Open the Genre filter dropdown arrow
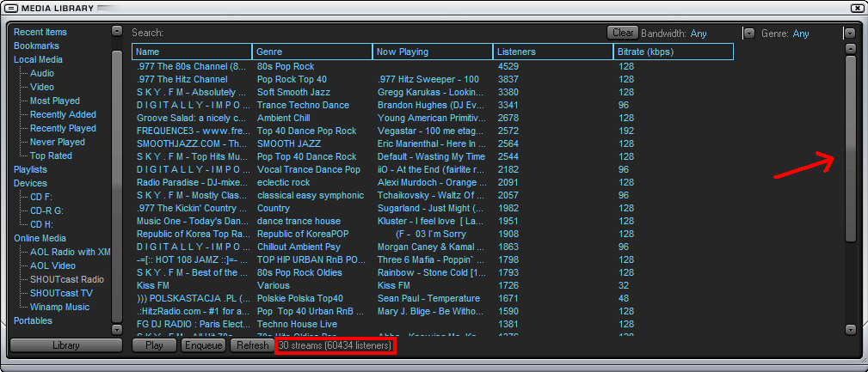Viewport: 868px width, 372px height. pyautogui.click(x=850, y=34)
